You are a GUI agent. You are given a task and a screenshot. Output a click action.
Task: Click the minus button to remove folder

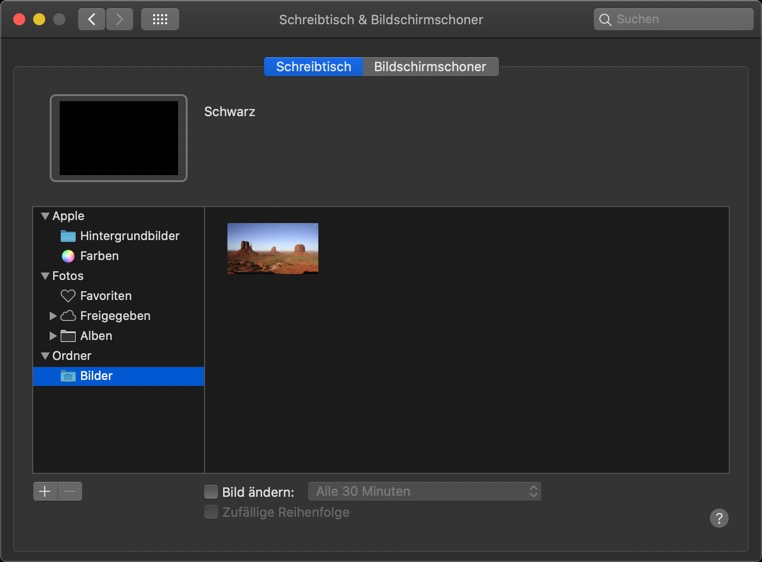point(70,491)
